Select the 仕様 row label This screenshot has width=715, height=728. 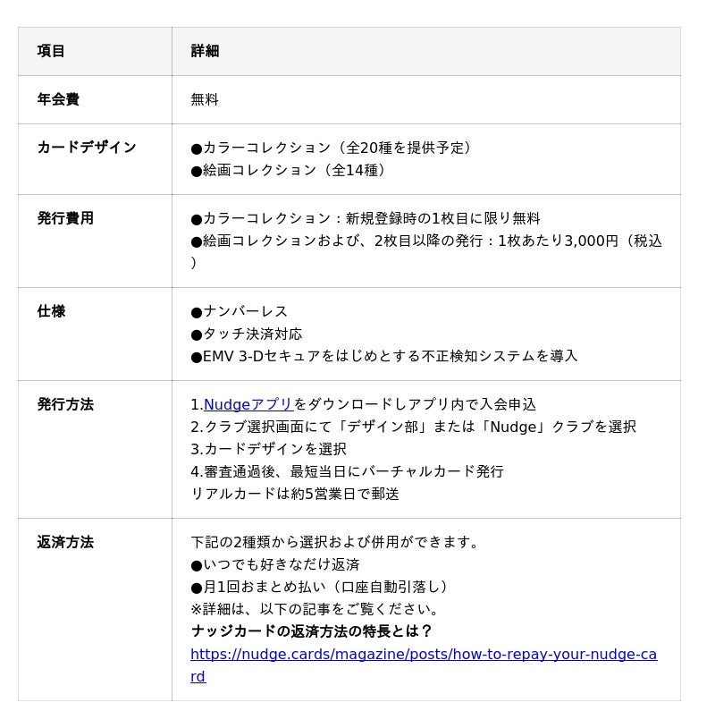pos(51,312)
